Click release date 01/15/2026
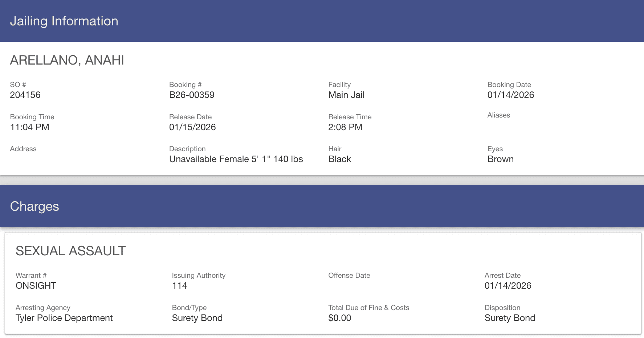Image resolution: width=644 pixels, height=338 pixels. point(192,127)
